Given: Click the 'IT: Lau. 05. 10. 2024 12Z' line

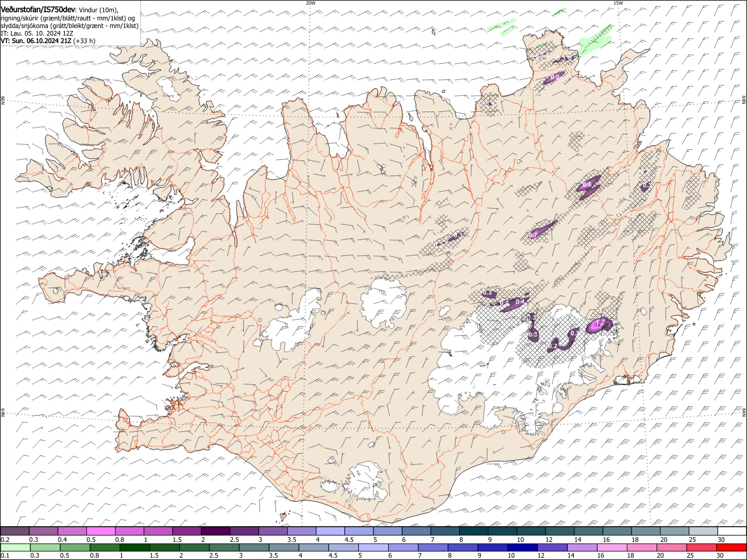Looking at the screenshot, I should [x=37, y=33].
